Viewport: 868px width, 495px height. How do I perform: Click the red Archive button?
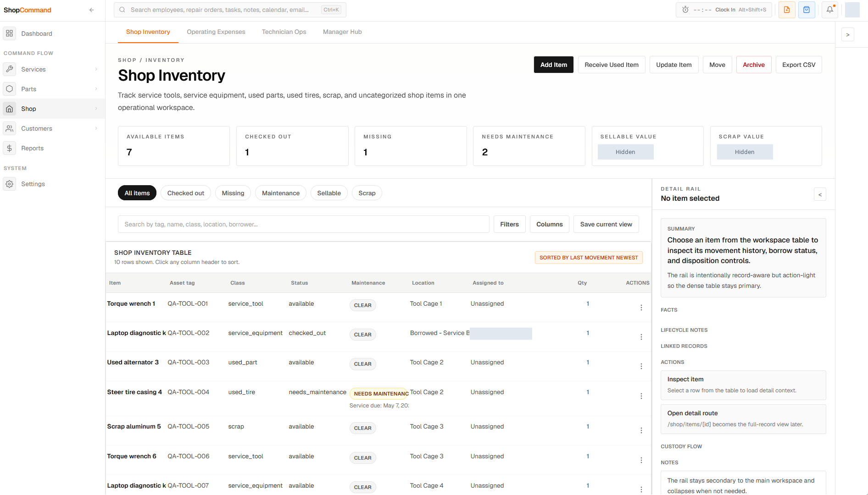tap(754, 65)
